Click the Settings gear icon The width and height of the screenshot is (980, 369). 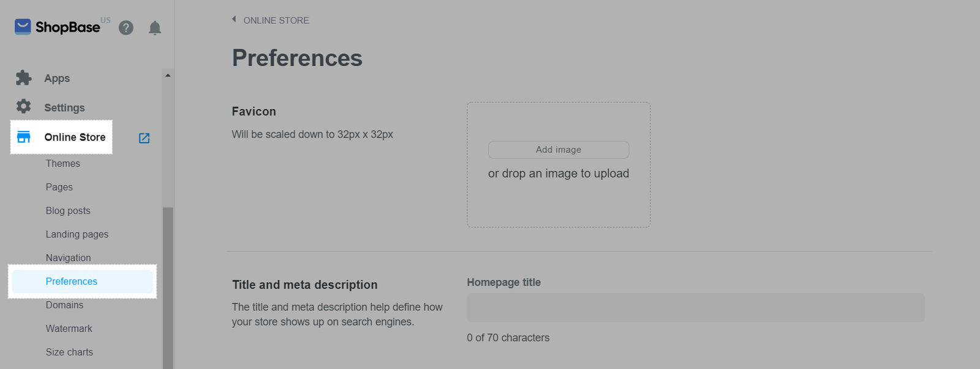pos(23,106)
